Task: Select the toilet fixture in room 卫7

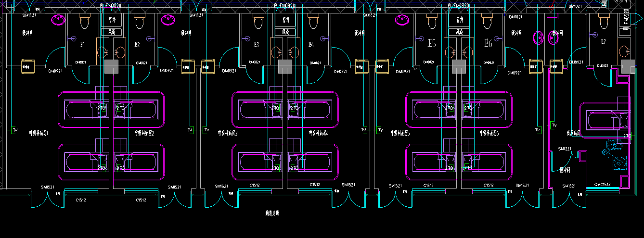Action: pyautogui.click(x=605, y=22)
